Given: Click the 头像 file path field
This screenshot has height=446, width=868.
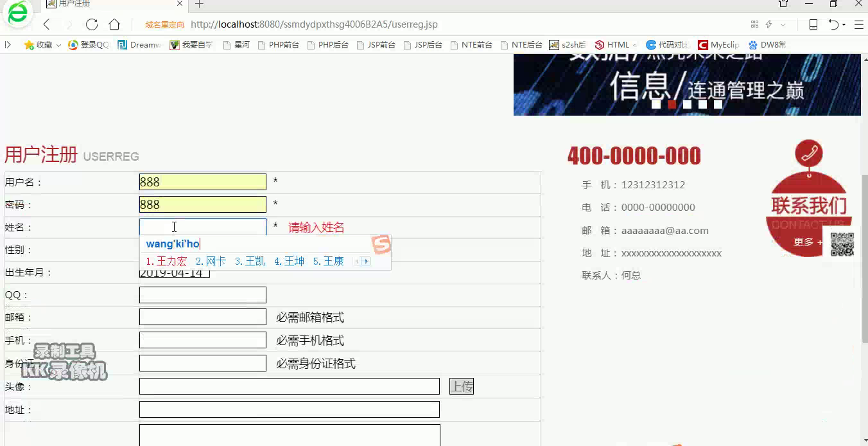Looking at the screenshot, I should pyautogui.click(x=290, y=386).
